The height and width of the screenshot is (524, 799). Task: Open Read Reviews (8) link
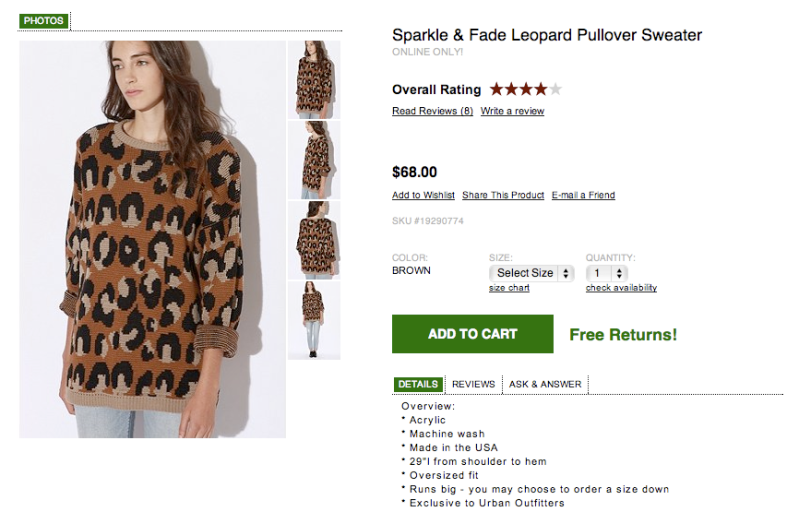432,111
